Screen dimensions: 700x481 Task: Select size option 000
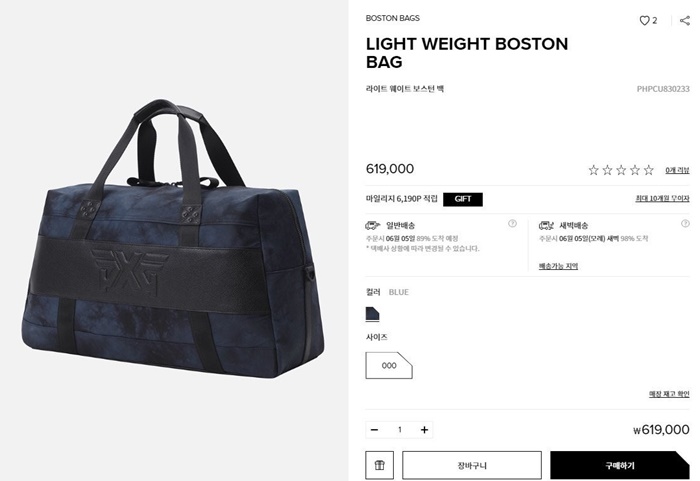coord(389,365)
